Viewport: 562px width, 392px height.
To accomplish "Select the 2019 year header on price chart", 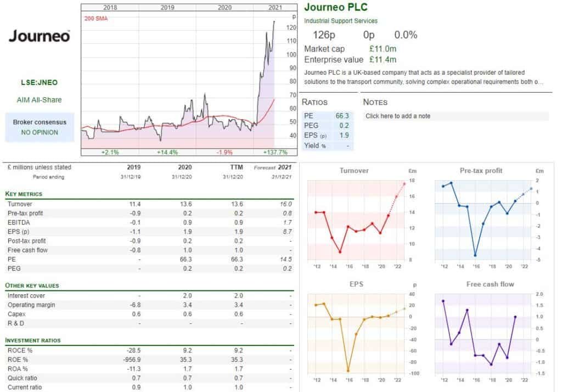I will pyautogui.click(x=167, y=8).
